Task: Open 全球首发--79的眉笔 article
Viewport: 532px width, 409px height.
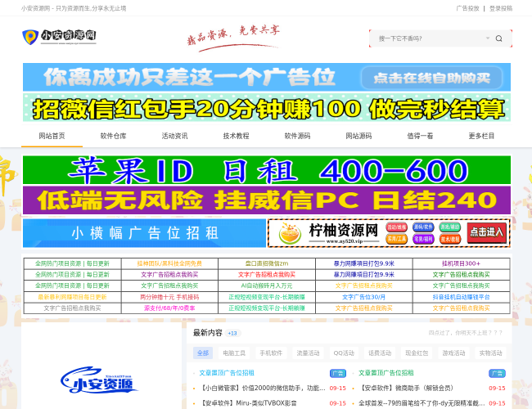Action: (422, 403)
